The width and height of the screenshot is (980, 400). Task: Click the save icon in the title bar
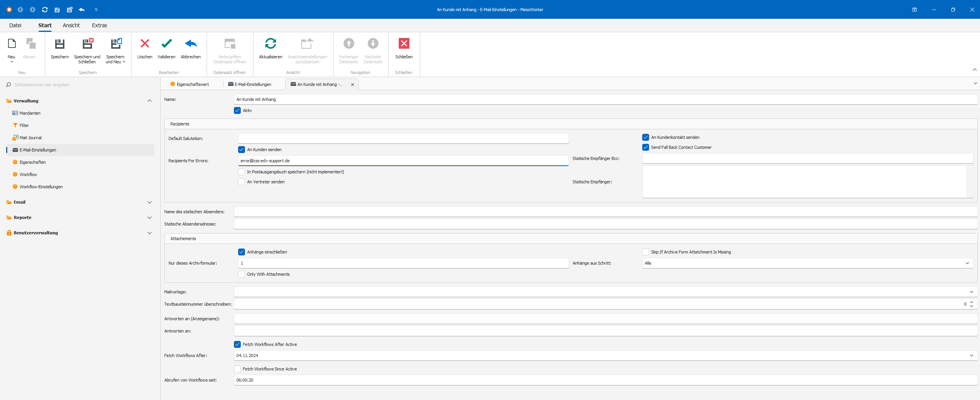click(57, 10)
